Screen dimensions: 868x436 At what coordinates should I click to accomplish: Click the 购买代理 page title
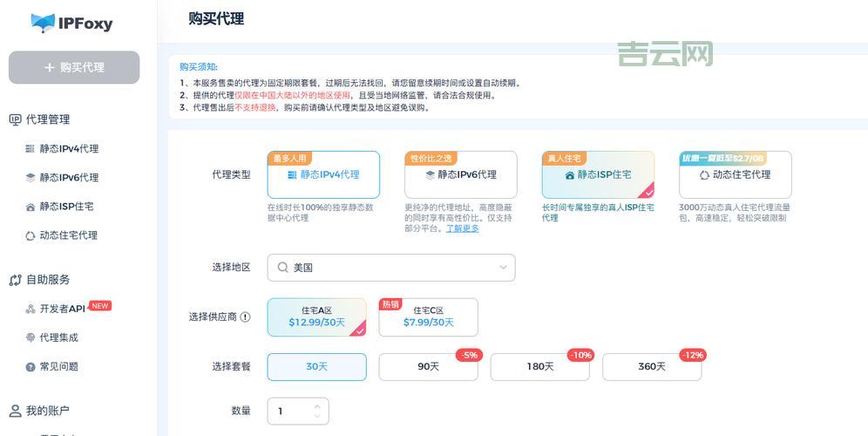pyautogui.click(x=216, y=19)
